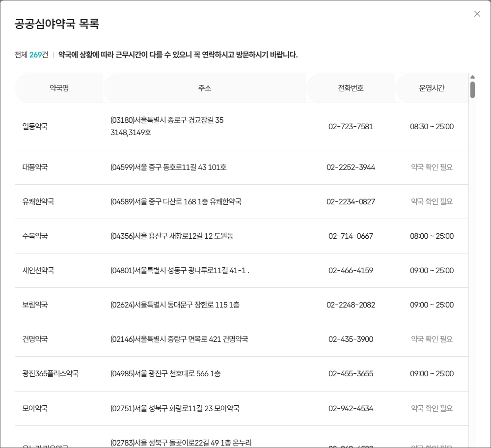Click 건명약국 operating hours notice
This screenshot has height=448, width=491.
coord(432,339)
